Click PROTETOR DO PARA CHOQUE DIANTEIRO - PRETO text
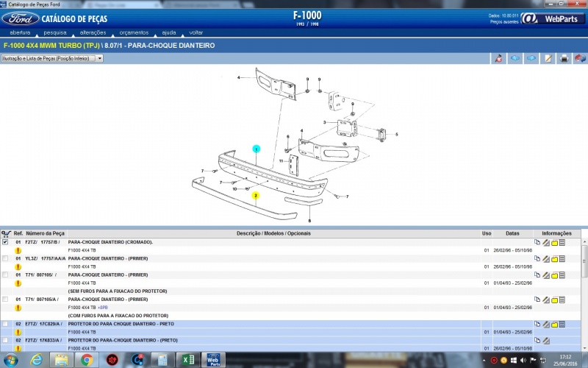The image size is (588, 368). coord(121,324)
